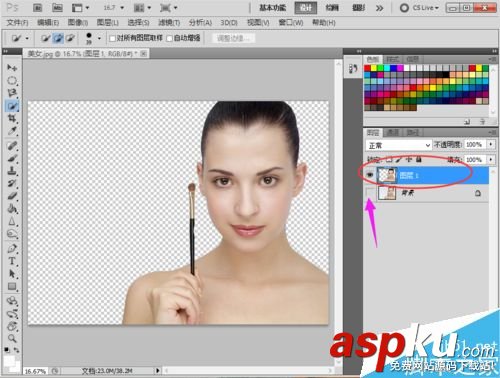Show the 背景 layer via visibility box
This screenshot has height=378, width=500.
point(370,193)
